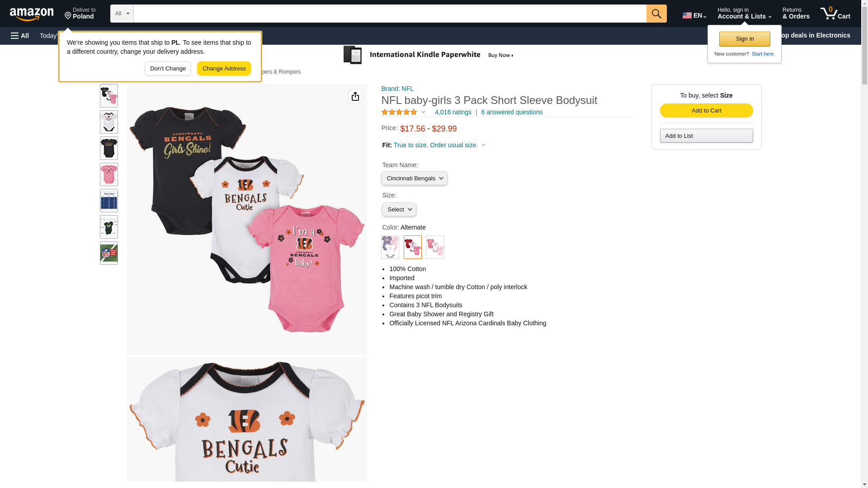Open Account & Lists menu
This screenshot has height=488, width=868.
pyautogui.click(x=744, y=14)
